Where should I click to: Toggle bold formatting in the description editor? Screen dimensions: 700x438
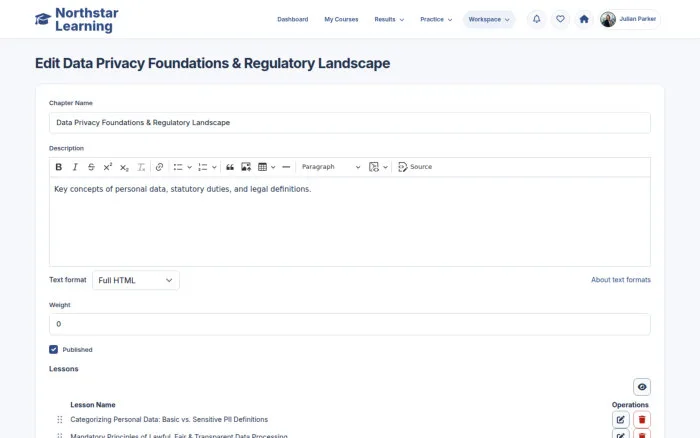pyautogui.click(x=58, y=167)
